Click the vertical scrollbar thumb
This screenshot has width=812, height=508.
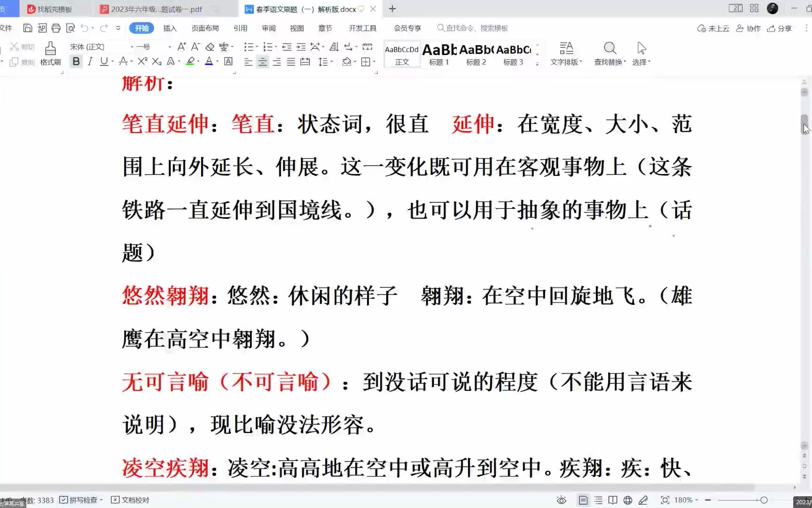pyautogui.click(x=804, y=124)
